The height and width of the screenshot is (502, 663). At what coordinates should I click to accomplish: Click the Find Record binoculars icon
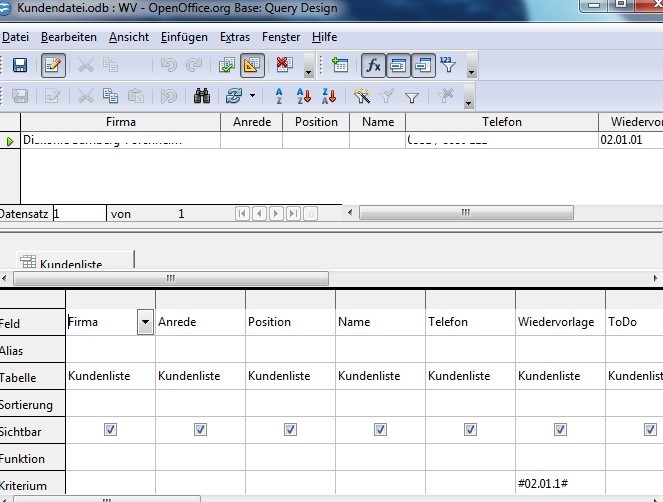(x=201, y=96)
